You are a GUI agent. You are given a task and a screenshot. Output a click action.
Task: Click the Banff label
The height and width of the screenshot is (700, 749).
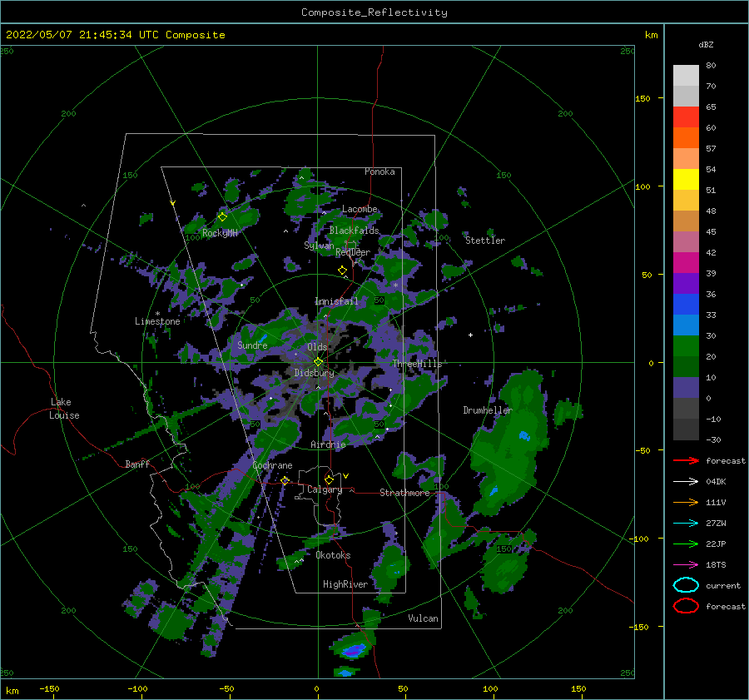[137, 464]
